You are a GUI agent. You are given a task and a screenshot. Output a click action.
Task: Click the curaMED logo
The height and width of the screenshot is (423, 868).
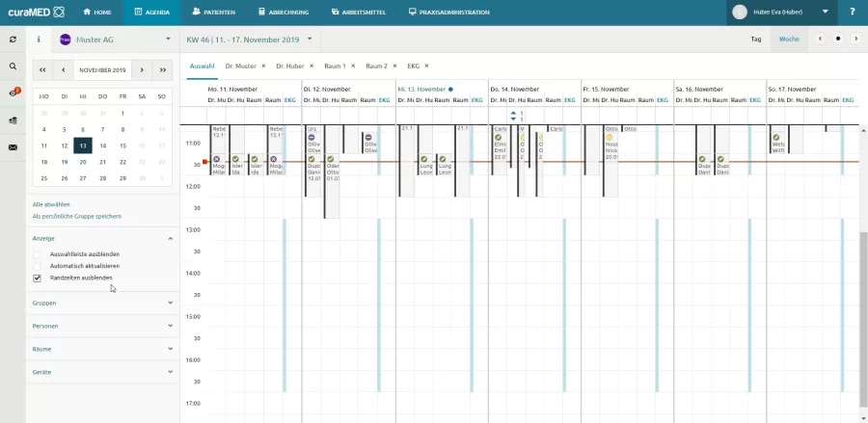tap(37, 12)
